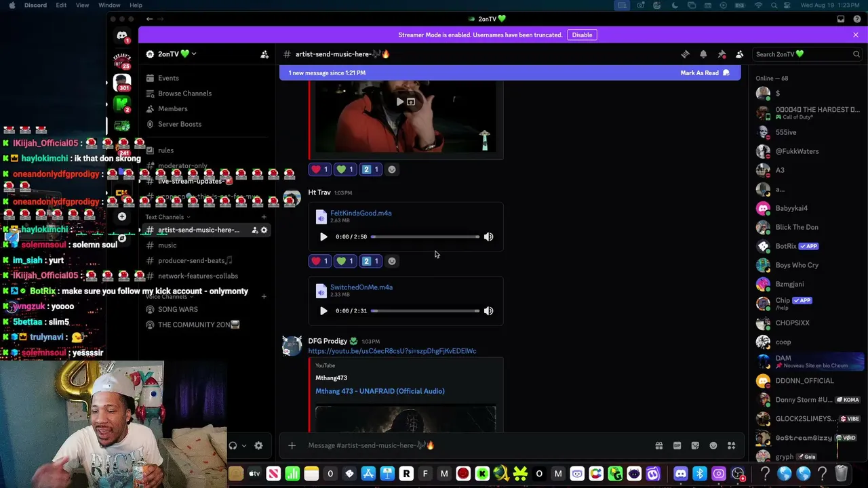Toggle channel notification bell
The height and width of the screenshot is (488, 868).
click(x=703, y=54)
